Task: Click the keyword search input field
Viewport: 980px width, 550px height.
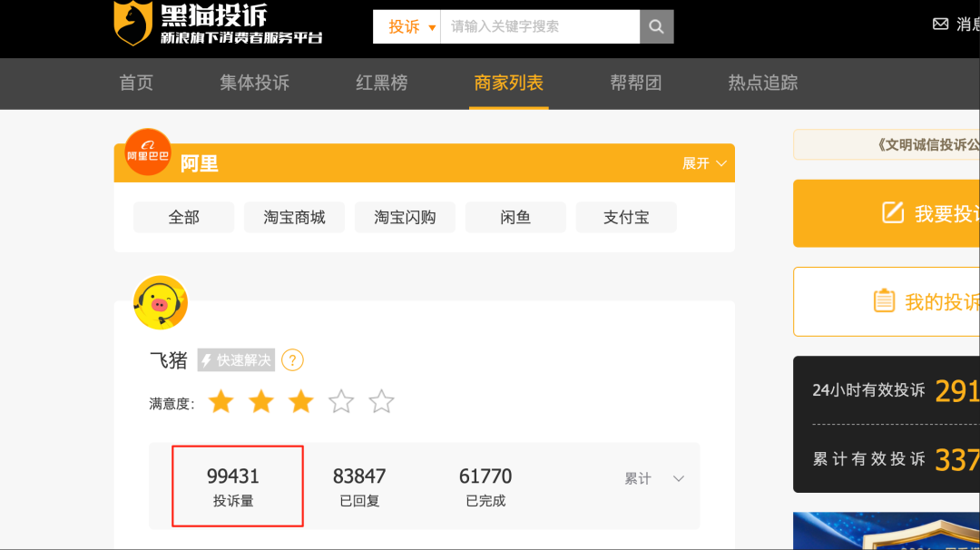Action: point(540,27)
